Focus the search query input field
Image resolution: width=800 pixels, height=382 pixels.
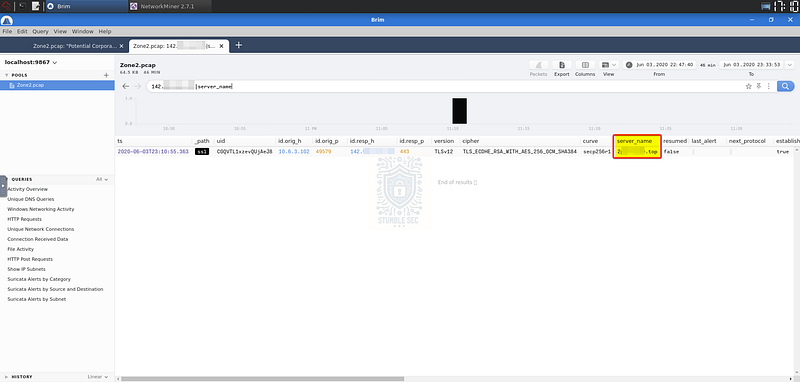[x=444, y=86]
